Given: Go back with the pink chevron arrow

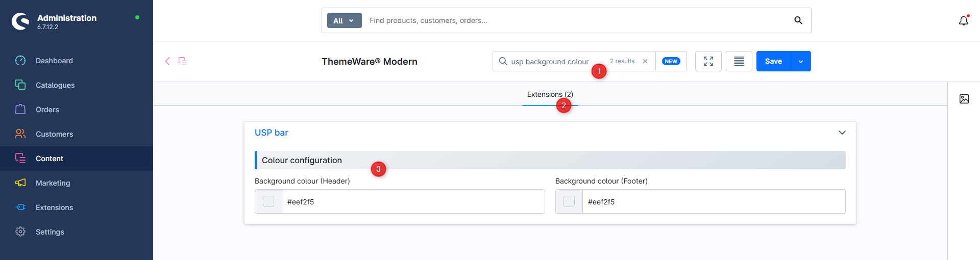Looking at the screenshot, I should pos(167,61).
